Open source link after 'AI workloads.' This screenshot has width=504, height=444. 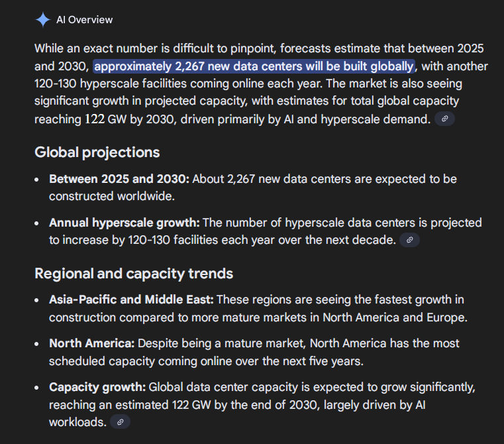[x=121, y=421]
